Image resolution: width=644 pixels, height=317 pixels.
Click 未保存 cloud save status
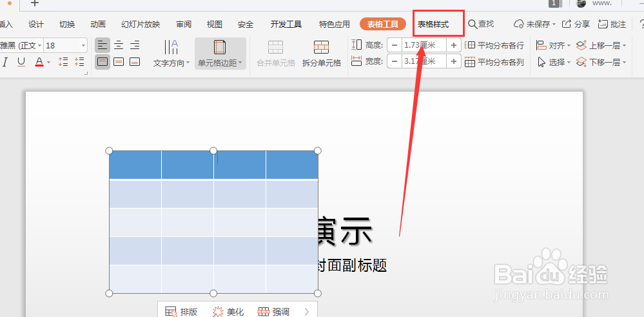tap(535, 25)
